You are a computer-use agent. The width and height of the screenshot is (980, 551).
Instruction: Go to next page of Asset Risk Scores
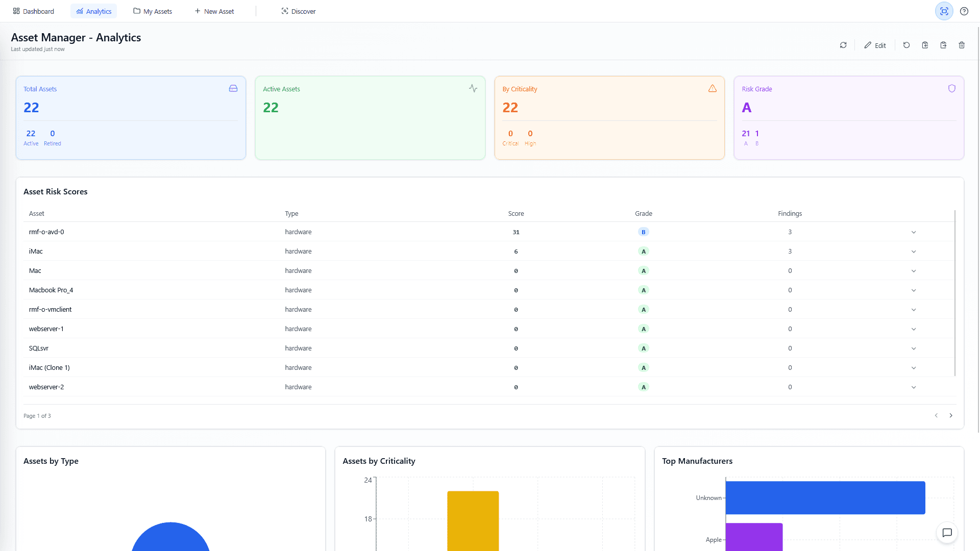(x=950, y=415)
